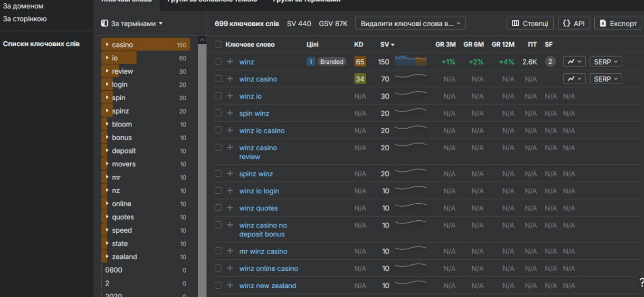Add "winz online casino" using plus icon
This screenshot has width=644, height=297.
tap(230, 268)
